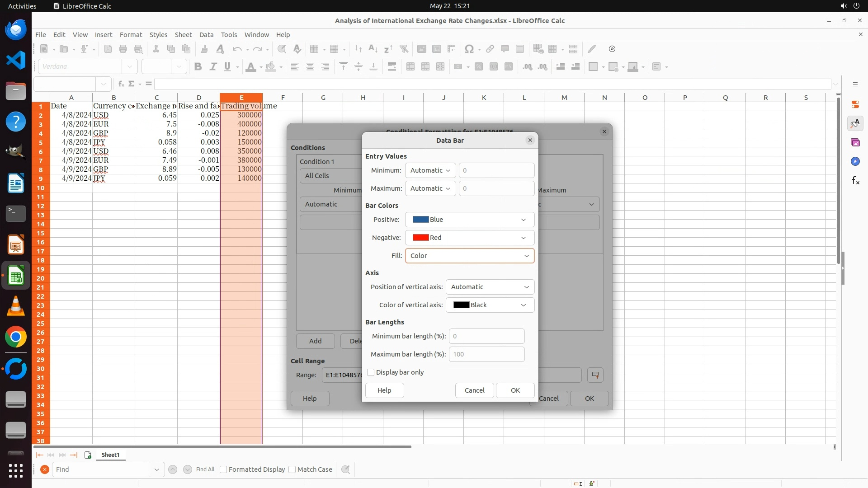Click the shrink range button beside Range field
The image size is (868, 488).
click(595, 375)
